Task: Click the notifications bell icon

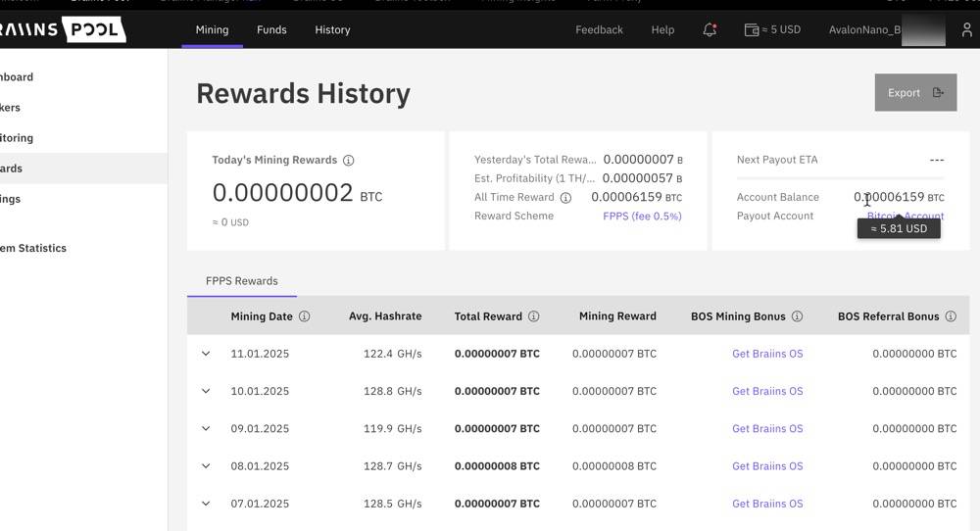Action: pos(710,30)
